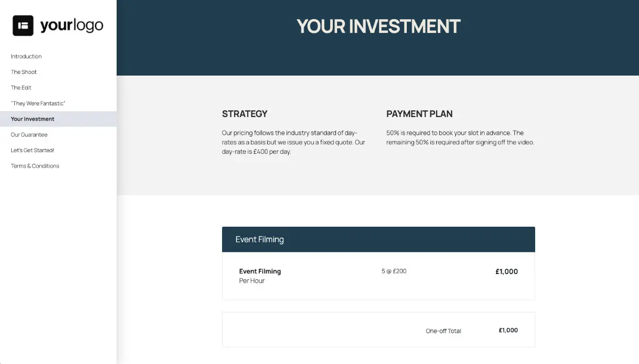Screen dimensions: 639x364
Task: Click the YOUR INVESTMENT page heading
Action: tap(378, 26)
